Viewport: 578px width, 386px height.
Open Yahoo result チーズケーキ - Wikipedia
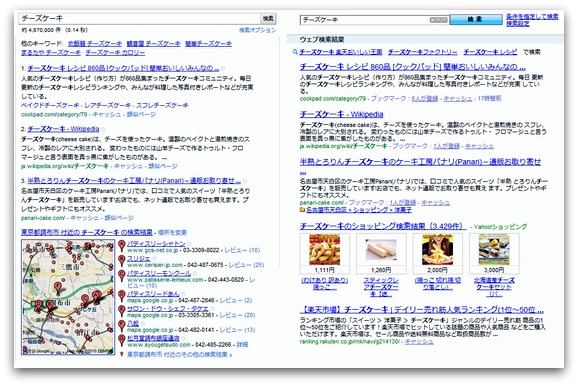[341, 114]
